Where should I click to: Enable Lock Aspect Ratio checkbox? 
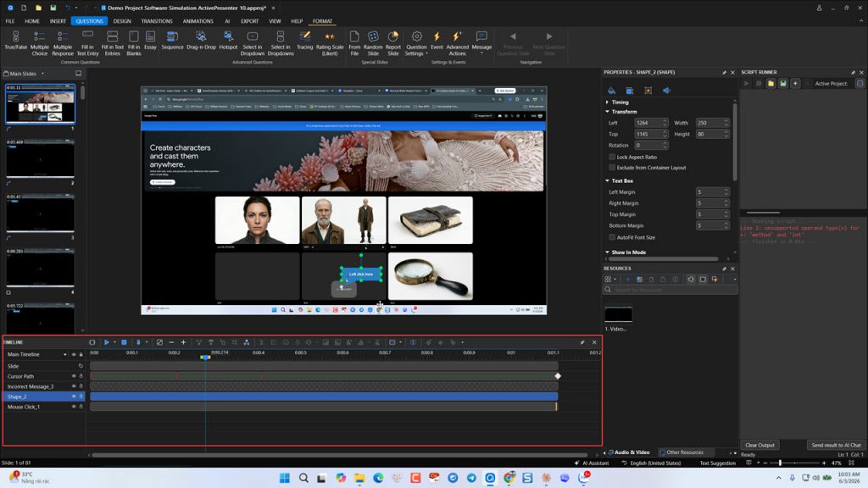tap(612, 157)
